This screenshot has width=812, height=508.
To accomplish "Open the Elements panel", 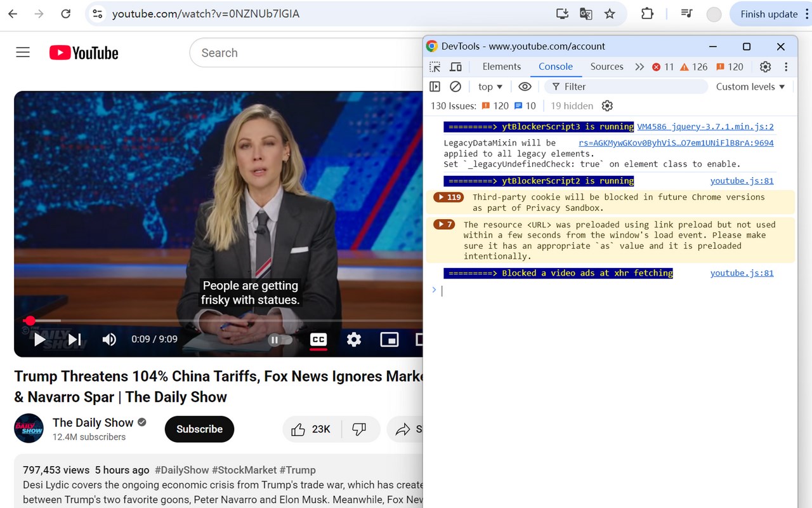I will pyautogui.click(x=501, y=66).
